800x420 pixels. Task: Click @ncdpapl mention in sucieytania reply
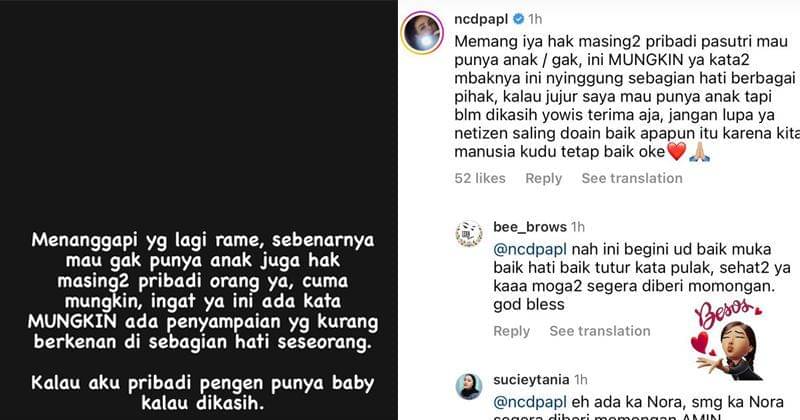(x=530, y=402)
